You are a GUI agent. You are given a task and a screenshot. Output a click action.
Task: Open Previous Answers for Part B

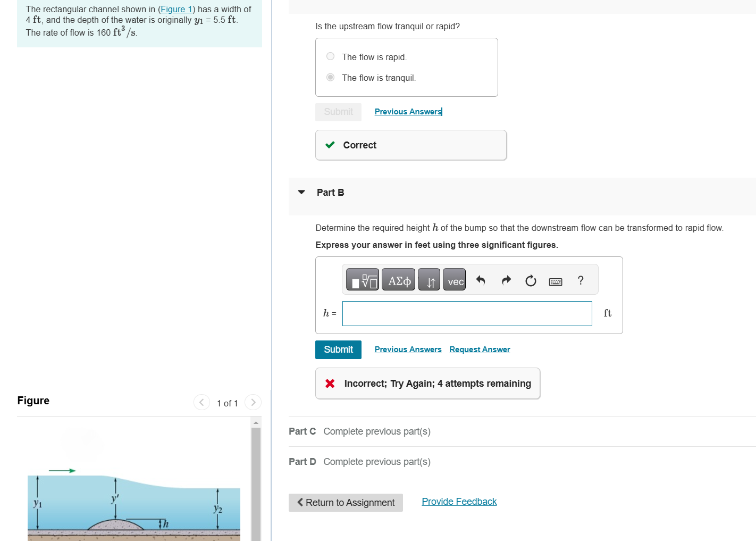pos(408,349)
